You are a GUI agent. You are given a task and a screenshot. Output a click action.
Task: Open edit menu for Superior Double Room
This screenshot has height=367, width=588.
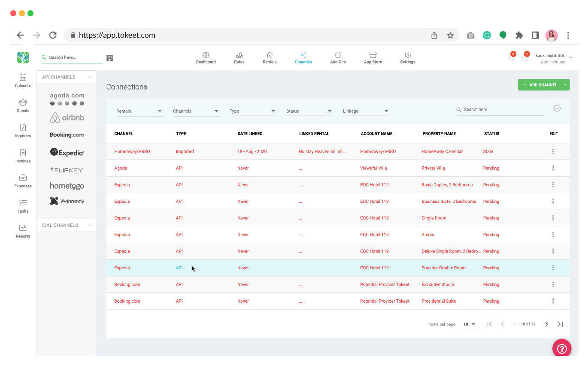[553, 268]
